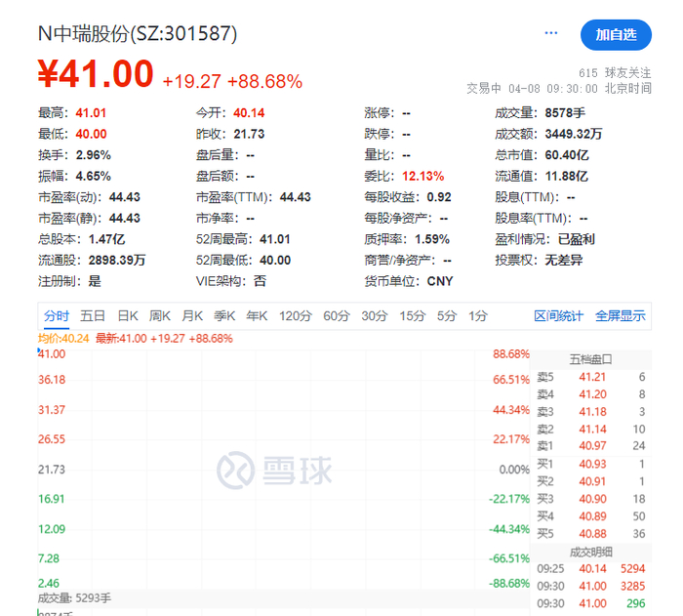Screen dimensions: 683x616
Task: Click the 买5 price 40.88
Action: pyautogui.click(x=592, y=534)
